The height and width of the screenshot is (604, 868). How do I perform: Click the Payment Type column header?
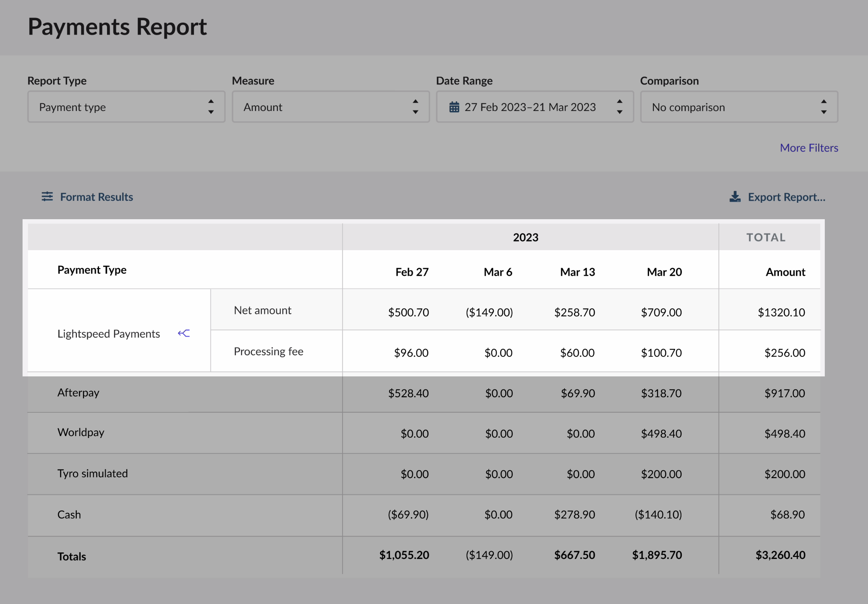pyautogui.click(x=92, y=270)
